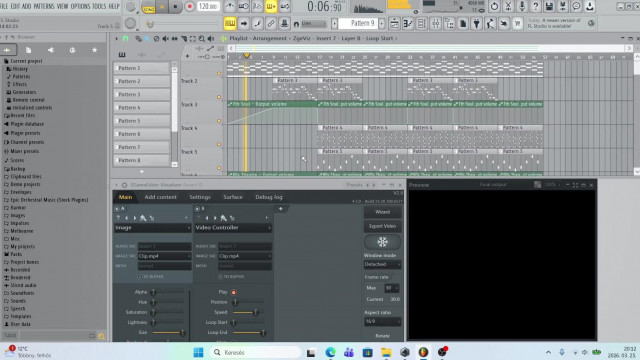The height and width of the screenshot is (360, 640).
Task: Open the PATTERNS menu
Action: [44, 6]
